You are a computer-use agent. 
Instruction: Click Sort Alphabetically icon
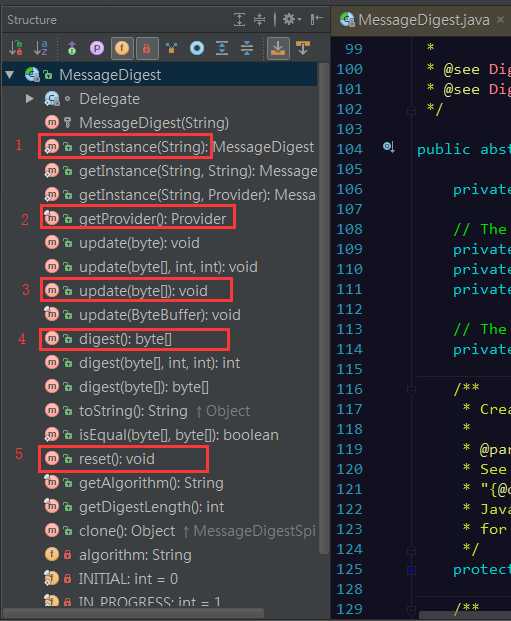click(x=40, y=48)
